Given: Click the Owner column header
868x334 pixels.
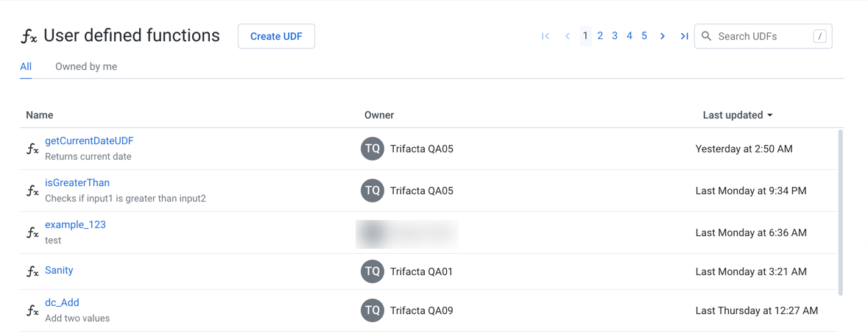Looking at the screenshot, I should [x=379, y=115].
